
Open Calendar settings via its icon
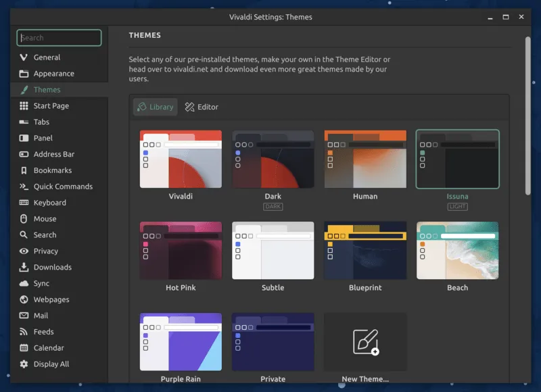[x=24, y=348]
